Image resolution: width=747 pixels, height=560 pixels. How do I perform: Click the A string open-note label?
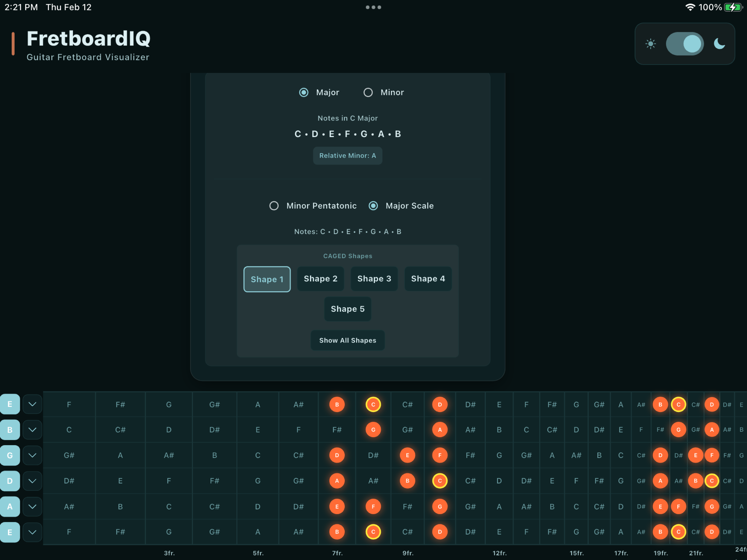coord(10,507)
